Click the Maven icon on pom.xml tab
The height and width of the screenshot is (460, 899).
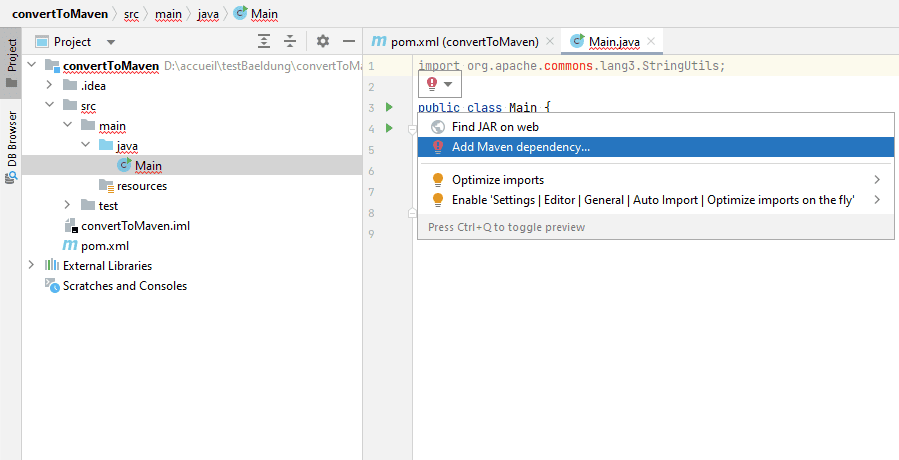tap(379, 41)
